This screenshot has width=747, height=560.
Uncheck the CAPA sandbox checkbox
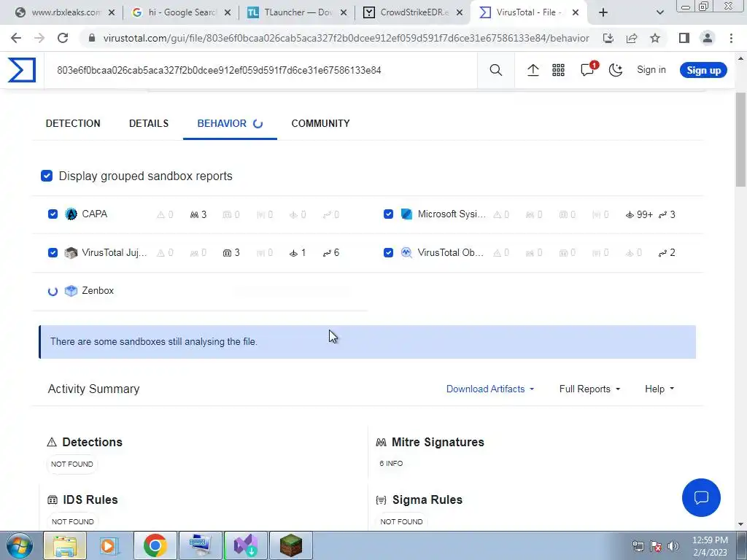tap(53, 214)
